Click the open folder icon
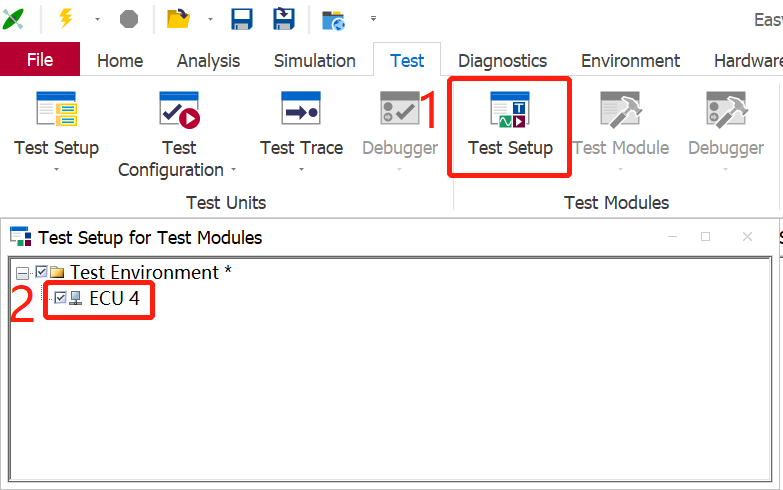Image resolution: width=783 pixels, height=490 pixels. pyautogui.click(x=179, y=18)
